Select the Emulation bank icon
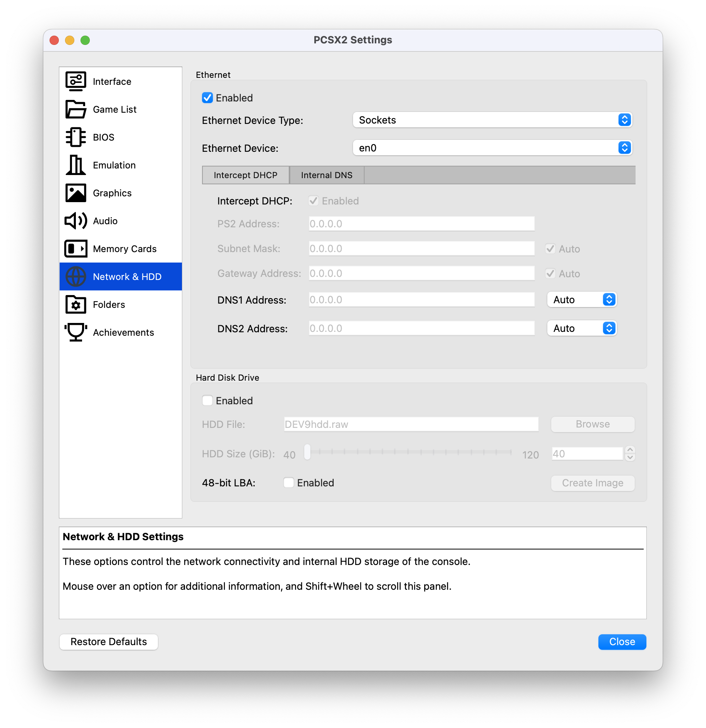Image resolution: width=706 pixels, height=728 pixels. click(x=76, y=165)
